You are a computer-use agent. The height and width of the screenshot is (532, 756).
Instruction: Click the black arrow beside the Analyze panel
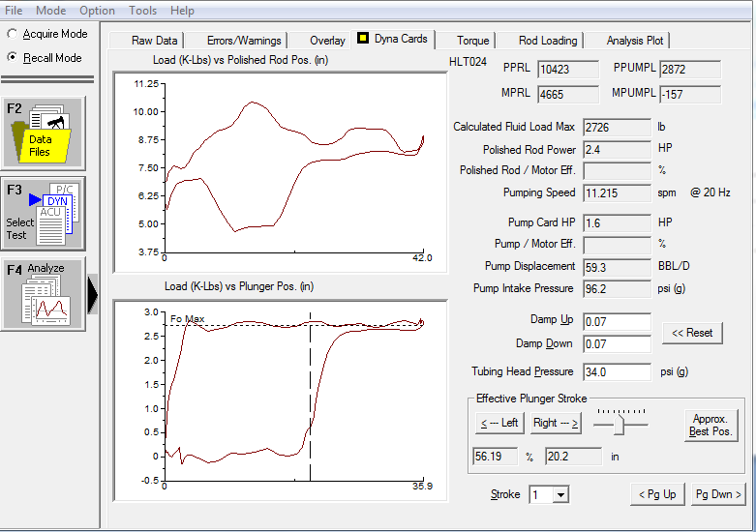click(93, 294)
